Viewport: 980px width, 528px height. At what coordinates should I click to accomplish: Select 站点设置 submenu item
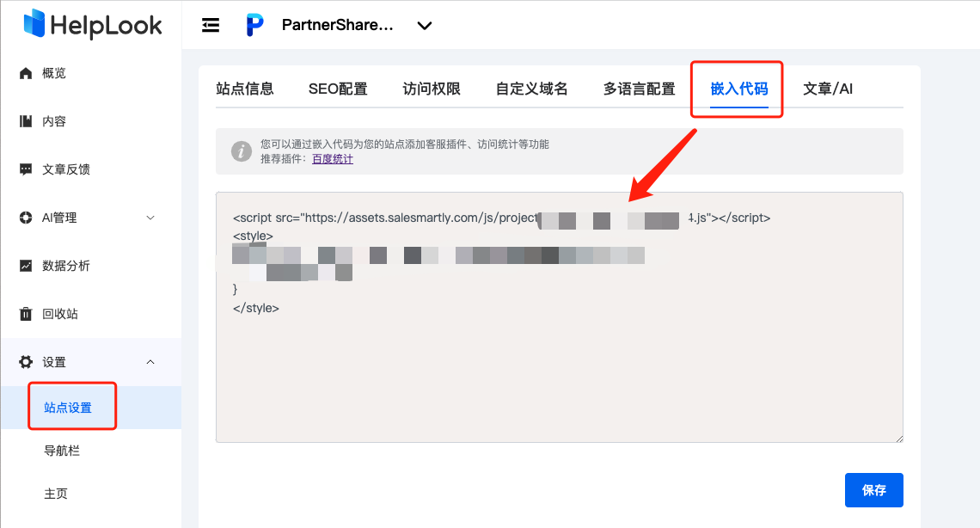click(x=68, y=408)
